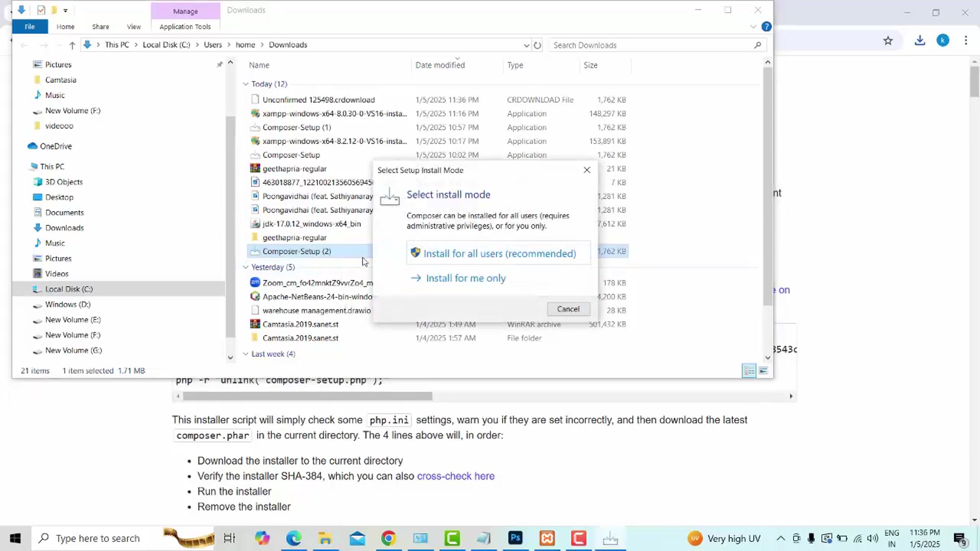The height and width of the screenshot is (551, 980).
Task: Open the notifications action center icon
Action: tap(960, 538)
